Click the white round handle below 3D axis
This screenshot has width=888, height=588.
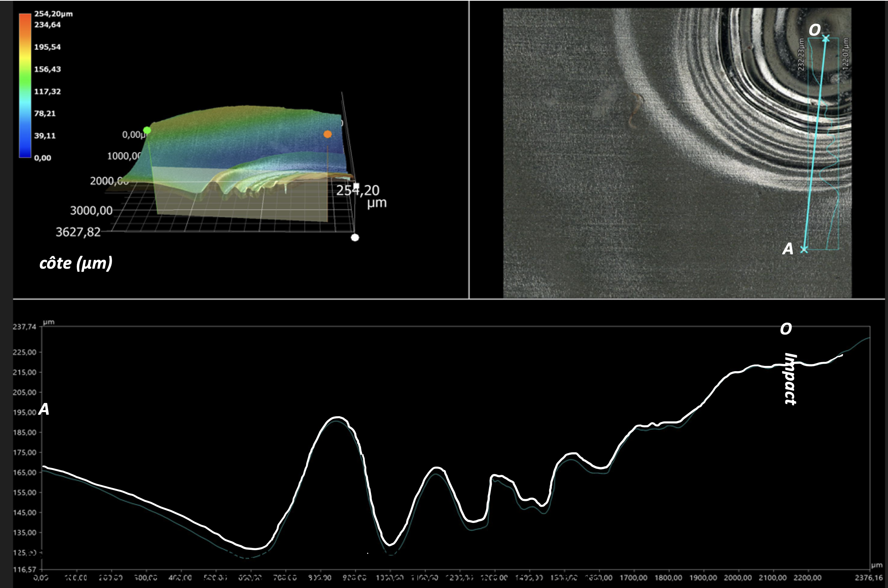pos(355,238)
